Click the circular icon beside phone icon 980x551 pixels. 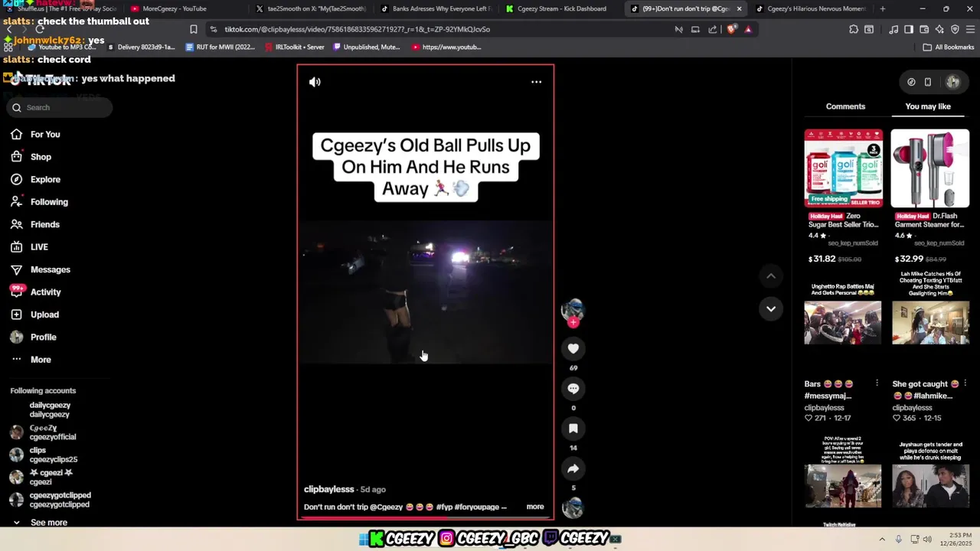(x=911, y=82)
